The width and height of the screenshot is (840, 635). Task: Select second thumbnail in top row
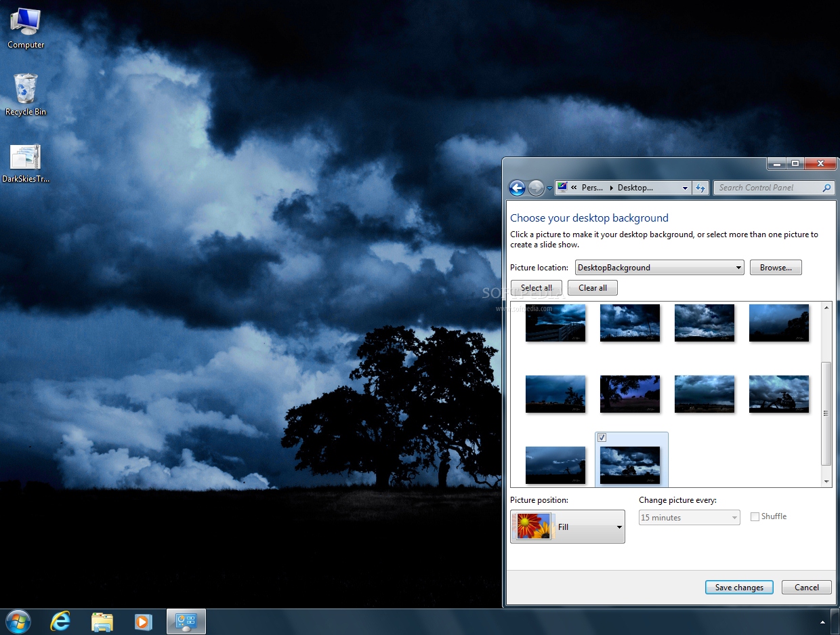(x=630, y=323)
